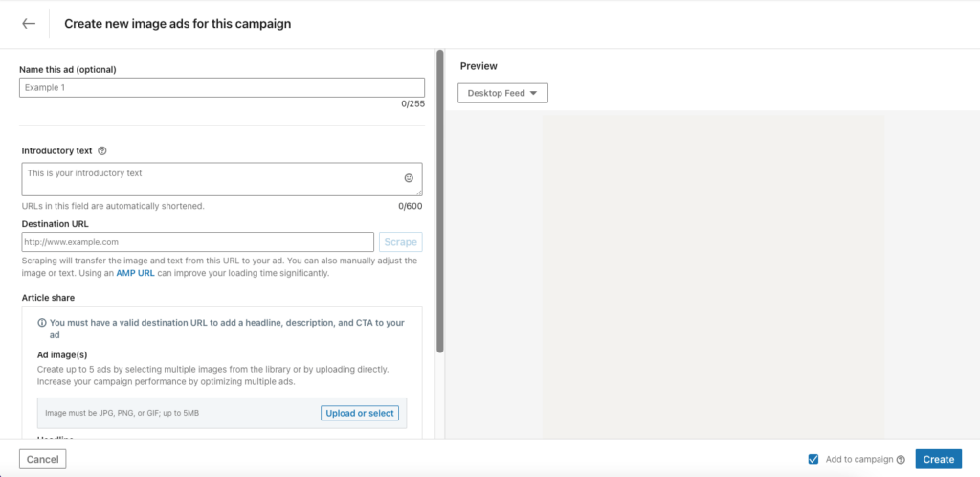Focus the Destination URL field
This screenshot has width=980, height=477.
(x=198, y=242)
